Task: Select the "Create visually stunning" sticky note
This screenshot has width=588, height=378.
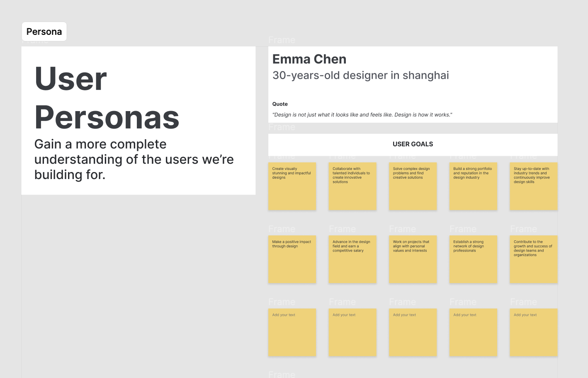Action: coord(292,186)
